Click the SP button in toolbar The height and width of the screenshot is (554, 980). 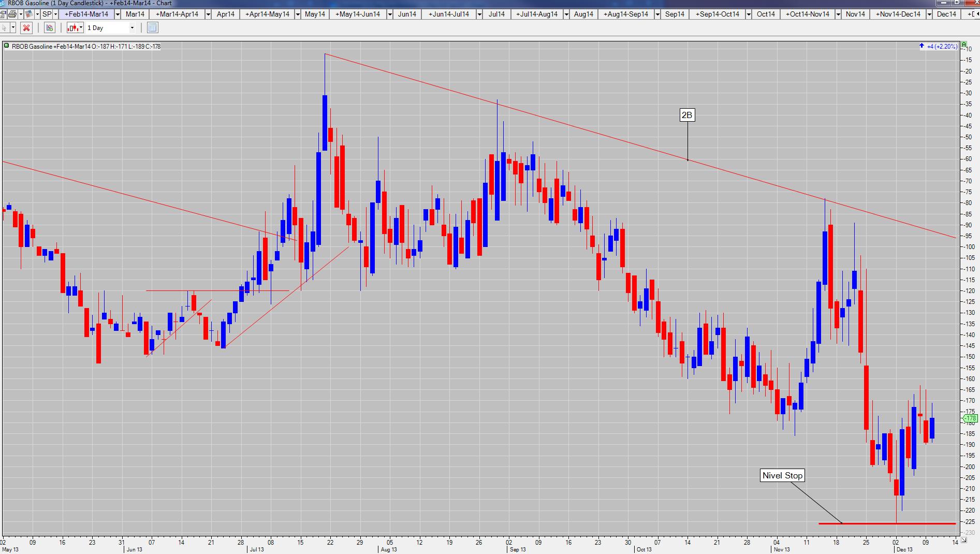(x=47, y=14)
